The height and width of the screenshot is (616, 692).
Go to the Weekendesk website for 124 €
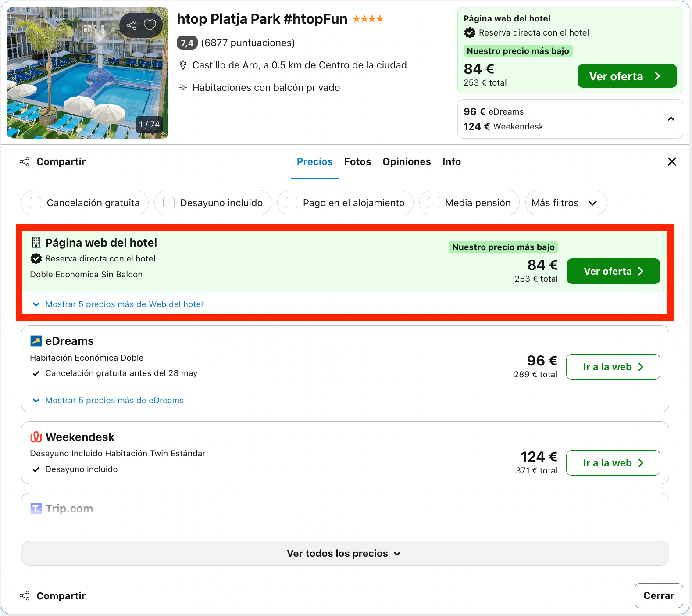(x=613, y=463)
